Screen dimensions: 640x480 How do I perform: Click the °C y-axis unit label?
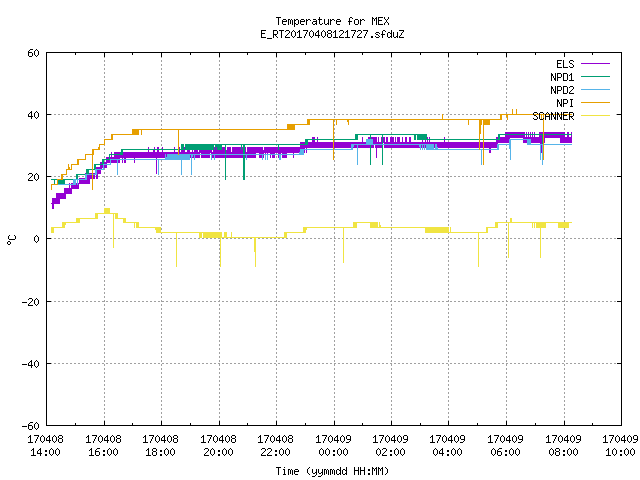(x=11, y=240)
